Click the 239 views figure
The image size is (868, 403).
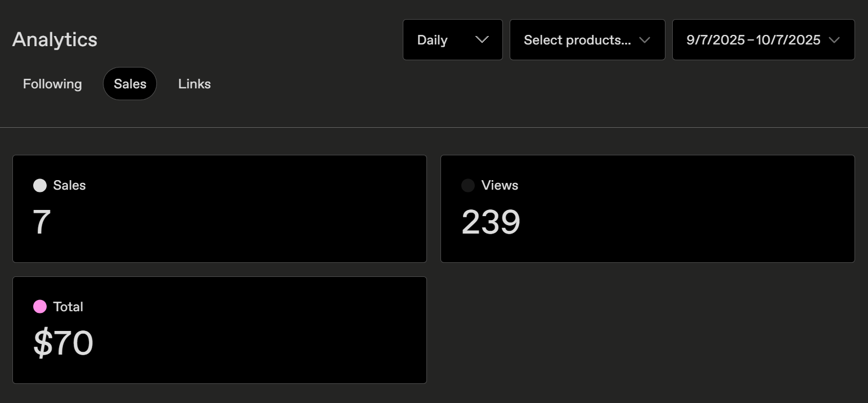click(491, 222)
